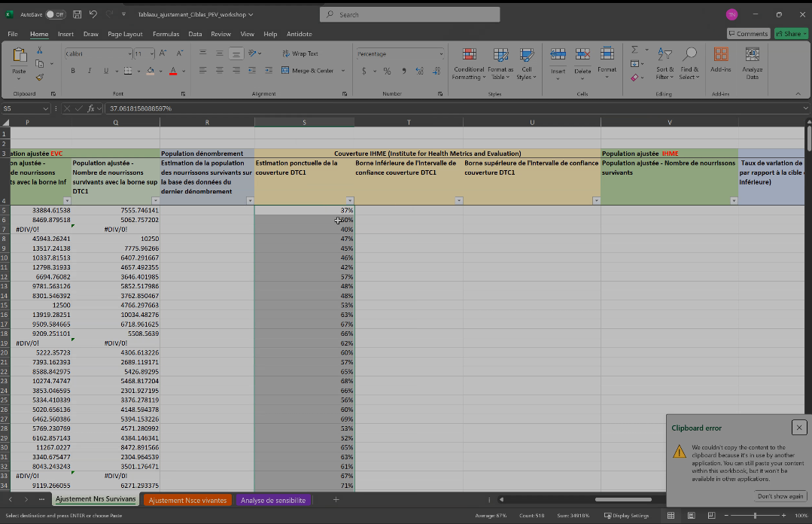The height and width of the screenshot is (524, 812).
Task: Click the Percent Style icon
Action: coord(387,71)
